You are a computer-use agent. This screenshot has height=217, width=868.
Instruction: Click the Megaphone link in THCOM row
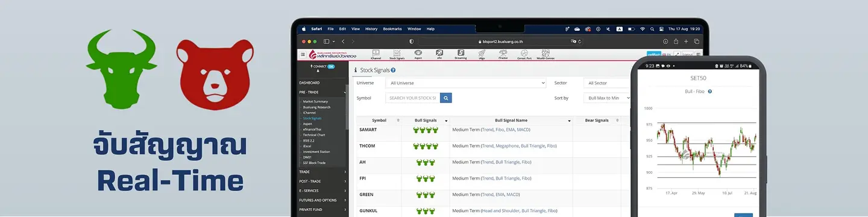pyautogui.click(x=506, y=146)
